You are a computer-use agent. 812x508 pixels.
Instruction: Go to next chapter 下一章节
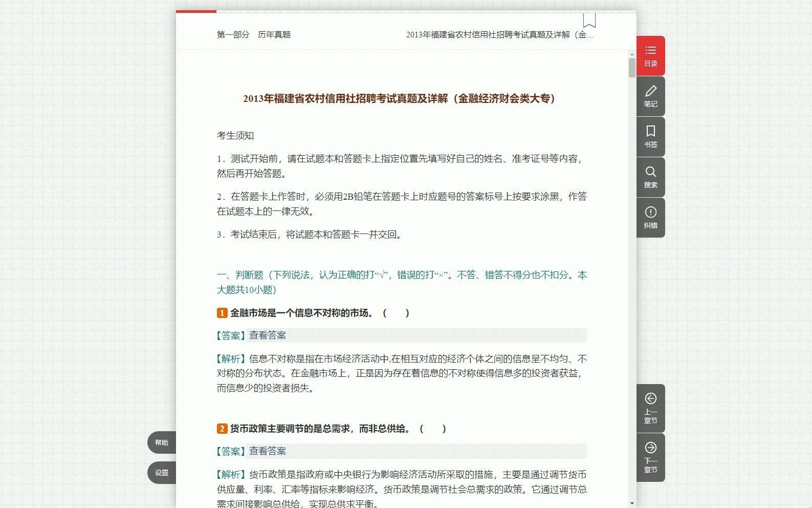650,457
